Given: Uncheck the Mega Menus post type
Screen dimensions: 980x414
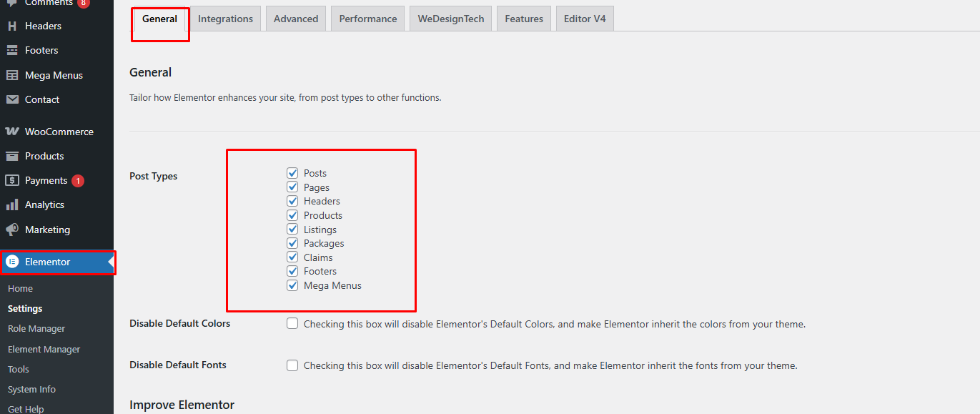Looking at the screenshot, I should click(292, 285).
